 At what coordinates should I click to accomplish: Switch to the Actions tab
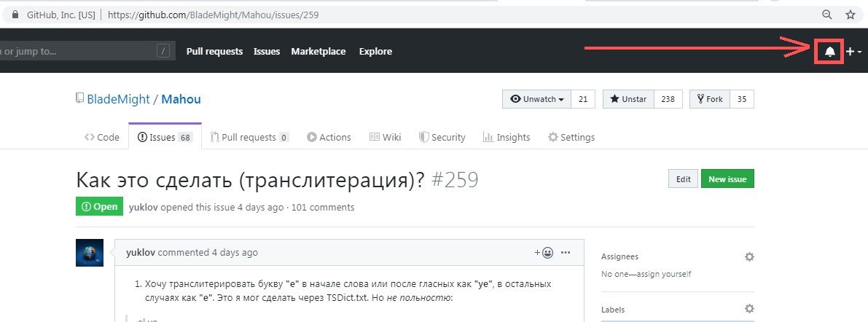329,137
